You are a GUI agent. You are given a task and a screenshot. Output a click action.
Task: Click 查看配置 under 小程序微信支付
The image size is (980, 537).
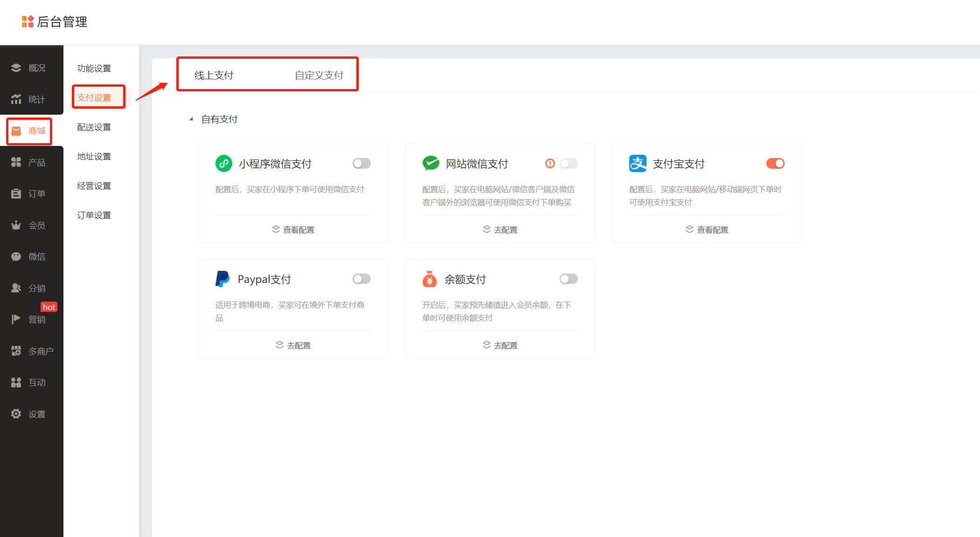299,229
